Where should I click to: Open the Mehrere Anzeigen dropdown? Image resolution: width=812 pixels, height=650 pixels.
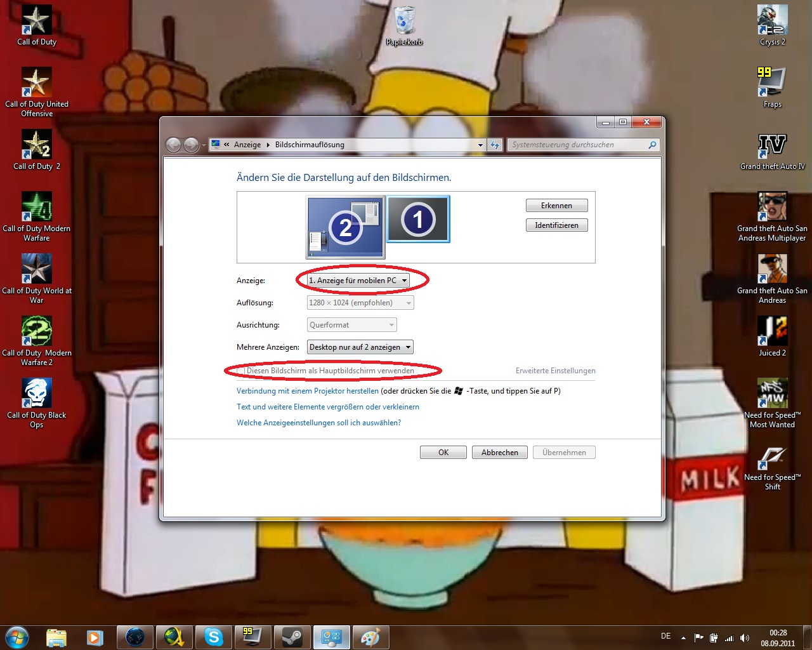360,347
